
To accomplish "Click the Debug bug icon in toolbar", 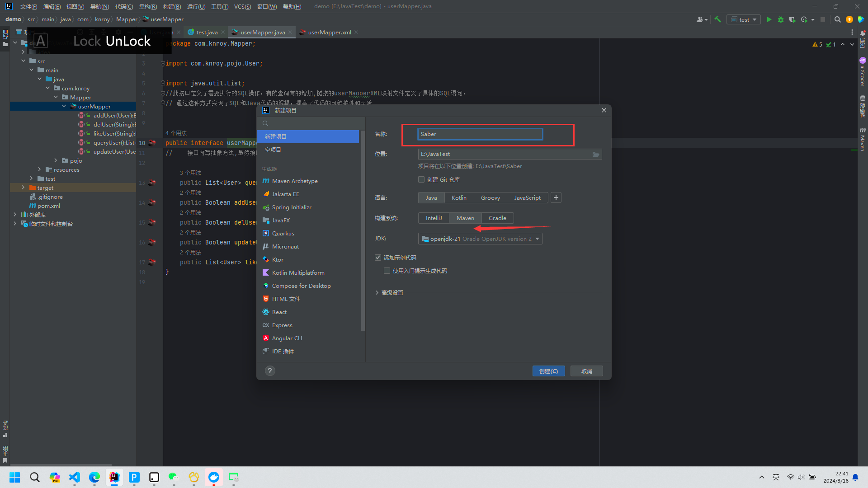I will [x=781, y=19].
